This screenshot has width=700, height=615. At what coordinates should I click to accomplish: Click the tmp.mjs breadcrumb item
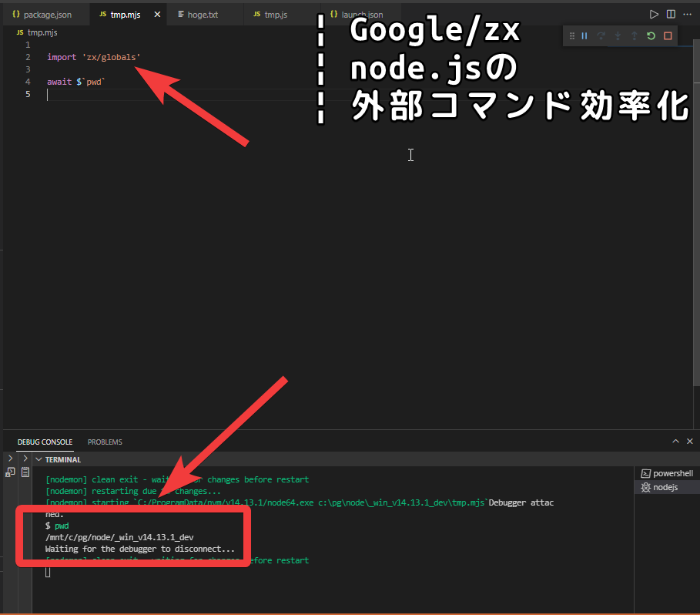(42, 32)
